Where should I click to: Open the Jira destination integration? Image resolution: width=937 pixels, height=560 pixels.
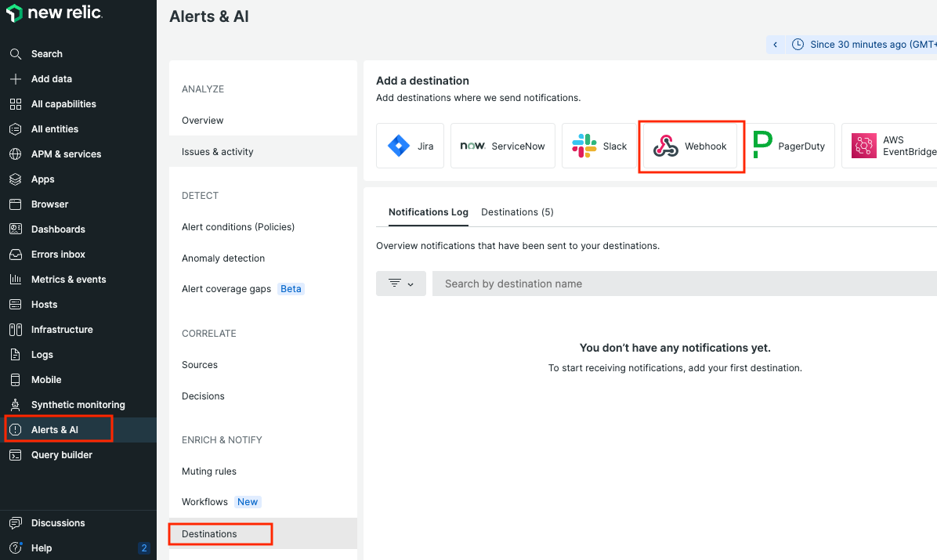(410, 145)
